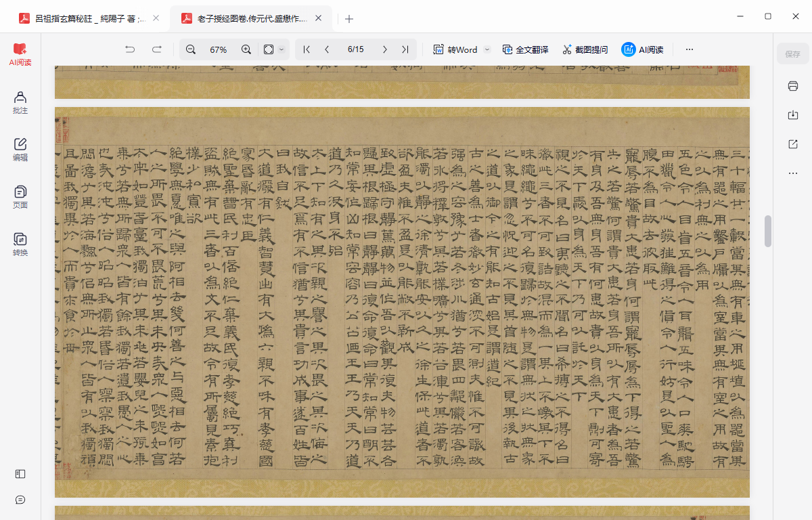Close the 老子授经图卷 tab

pyautogui.click(x=319, y=19)
